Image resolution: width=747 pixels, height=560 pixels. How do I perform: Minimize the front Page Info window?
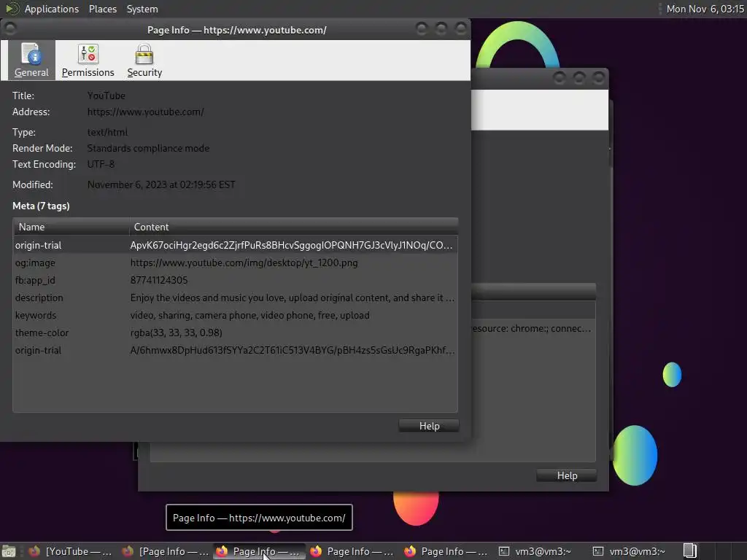click(x=421, y=29)
